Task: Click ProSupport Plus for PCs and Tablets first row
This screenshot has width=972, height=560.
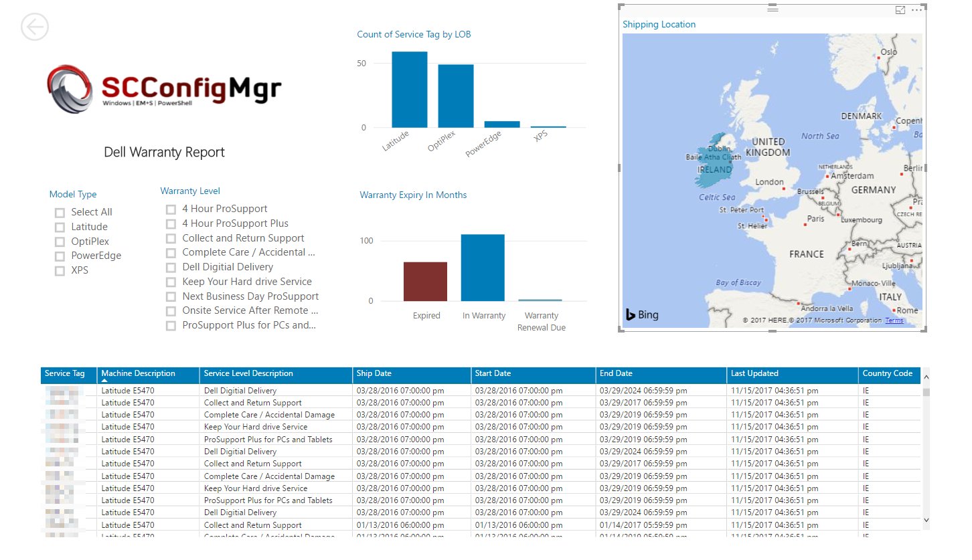Action: pyautogui.click(x=268, y=440)
